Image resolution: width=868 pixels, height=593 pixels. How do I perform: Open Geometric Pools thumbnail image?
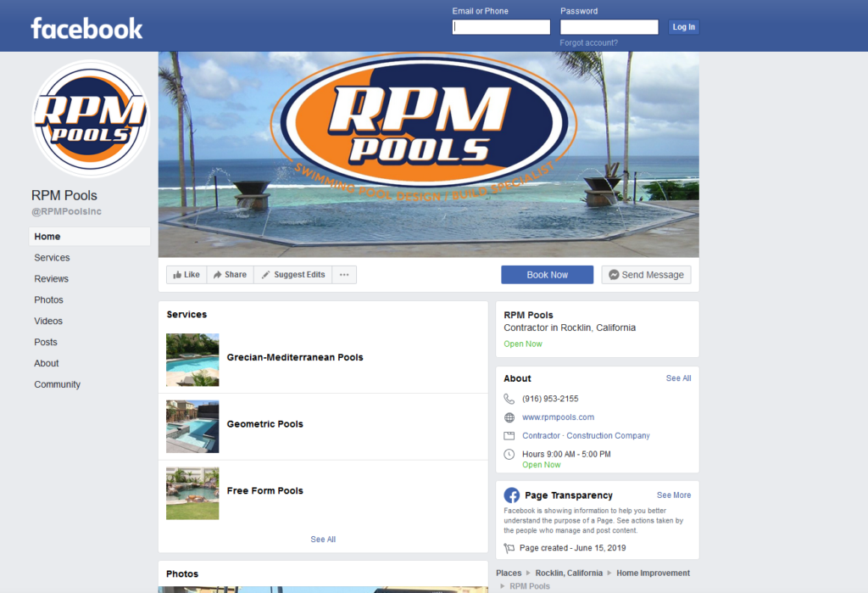192,426
